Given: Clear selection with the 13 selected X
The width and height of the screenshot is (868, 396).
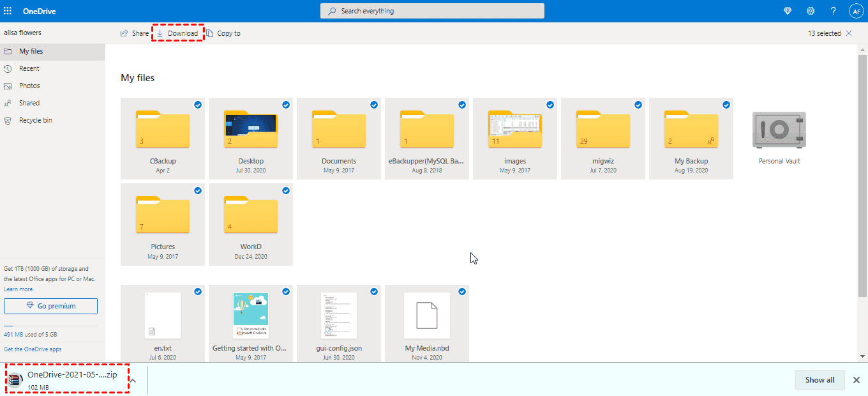Looking at the screenshot, I should pyautogui.click(x=849, y=33).
